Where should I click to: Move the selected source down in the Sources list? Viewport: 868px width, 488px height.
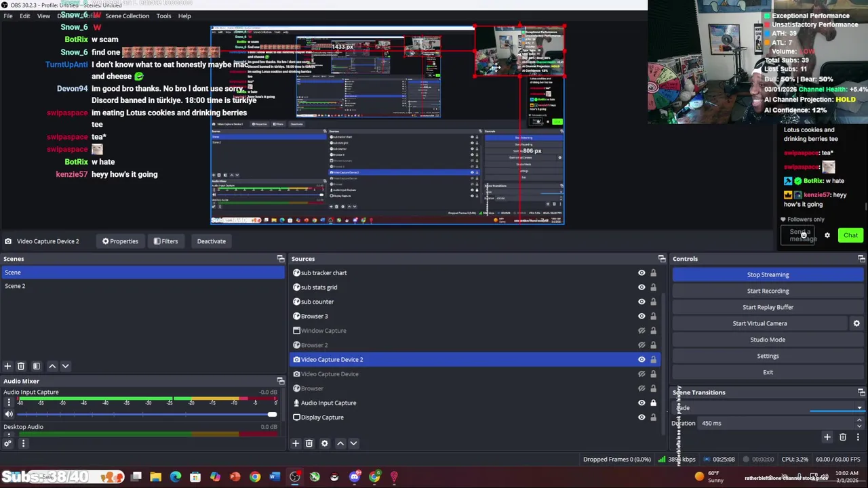click(x=353, y=443)
